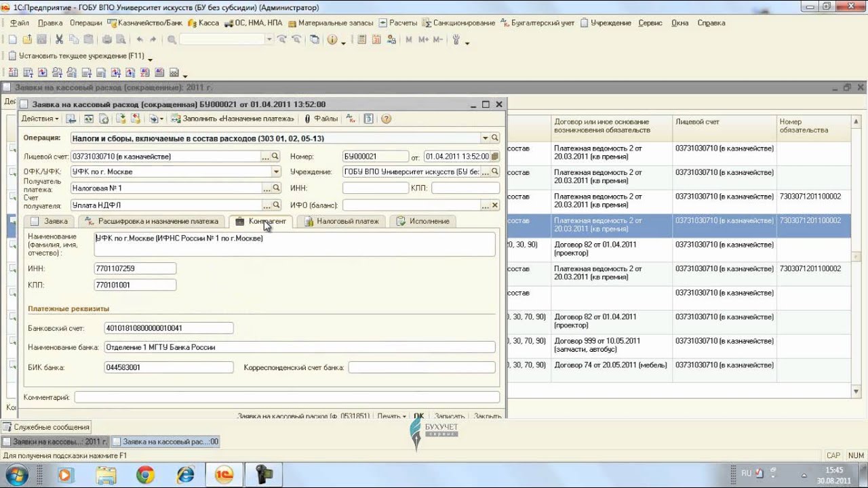Click the Print preview icon in main toolbar
The image size is (868, 488).
click(121, 39)
